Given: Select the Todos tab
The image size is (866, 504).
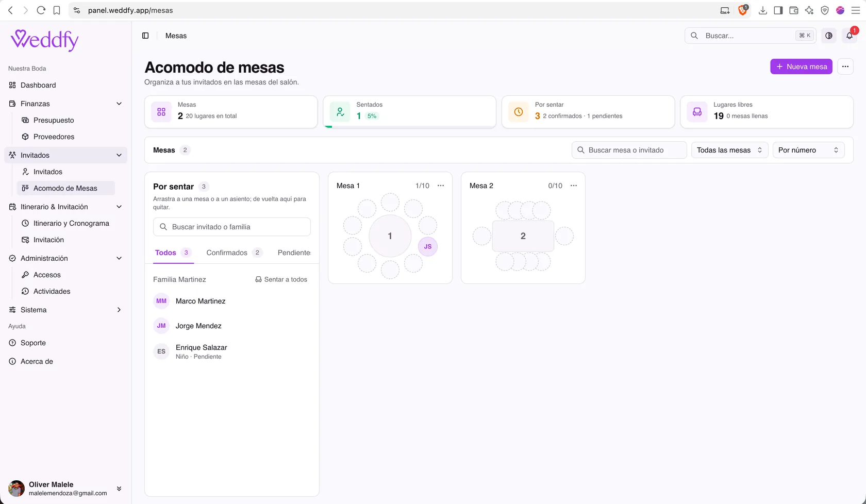Looking at the screenshot, I should [x=173, y=253].
